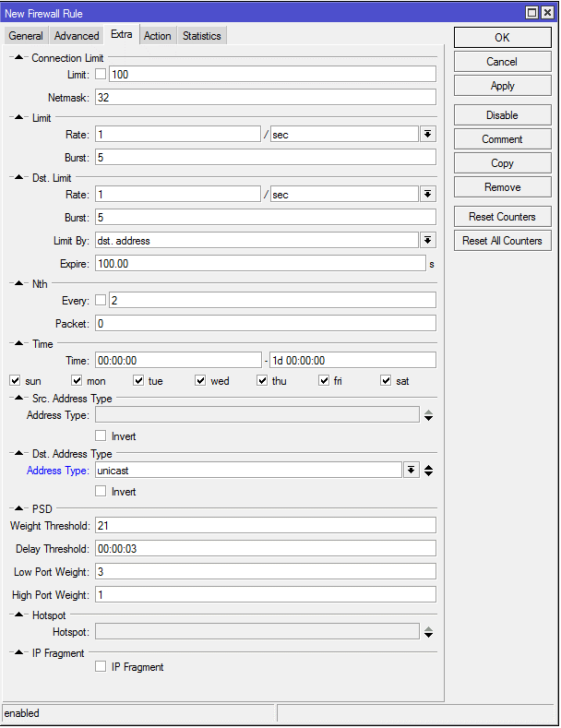
Task: Collapse the PSD section triangle
Action: (18, 507)
